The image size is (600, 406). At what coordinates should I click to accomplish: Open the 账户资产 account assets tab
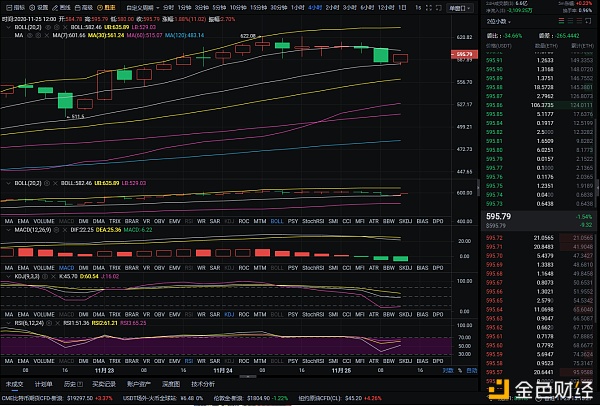coord(139,384)
